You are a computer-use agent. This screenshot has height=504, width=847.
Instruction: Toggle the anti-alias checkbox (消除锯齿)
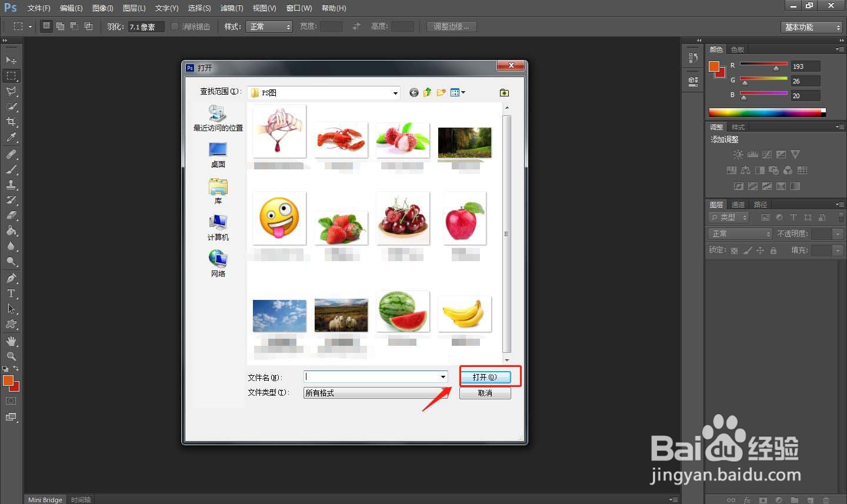tap(175, 26)
